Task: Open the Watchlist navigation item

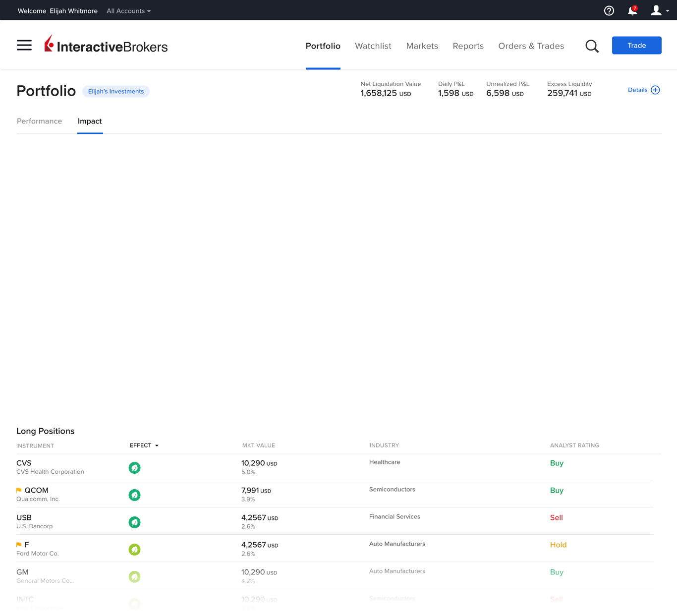Action: pos(373,46)
